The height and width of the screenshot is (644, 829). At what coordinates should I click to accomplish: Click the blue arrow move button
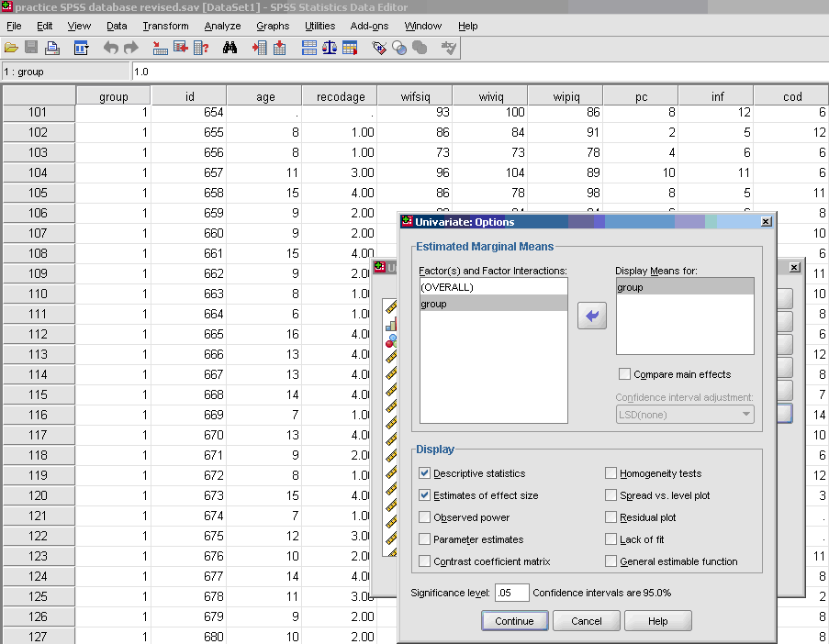pos(591,316)
